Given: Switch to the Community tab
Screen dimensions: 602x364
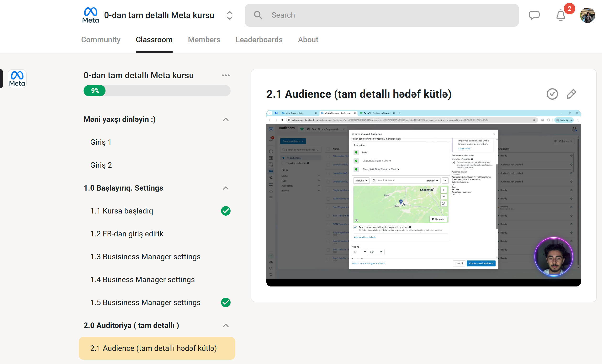Looking at the screenshot, I should click(101, 40).
